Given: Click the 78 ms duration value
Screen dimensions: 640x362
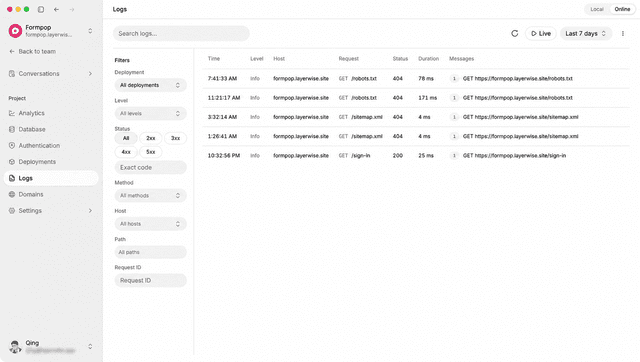Looking at the screenshot, I should pos(426,78).
